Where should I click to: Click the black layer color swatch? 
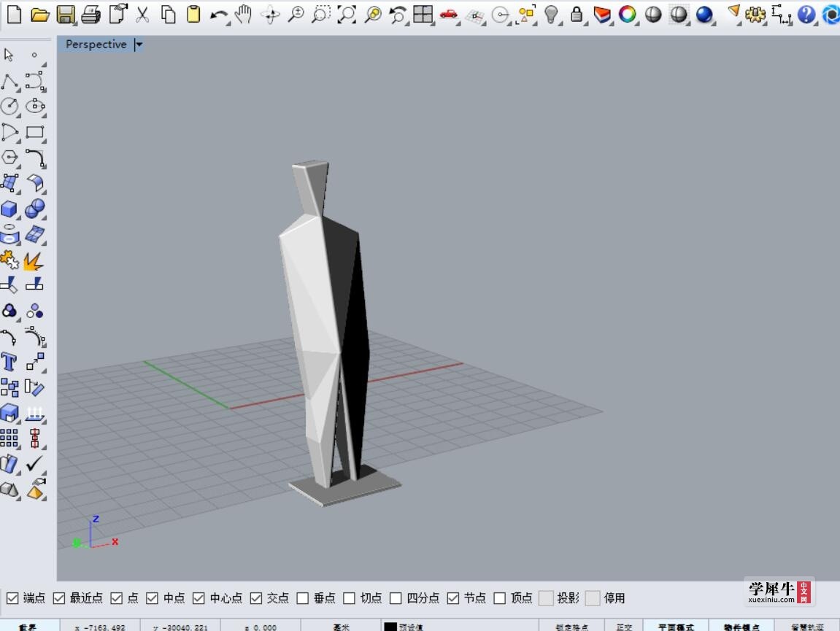390,627
